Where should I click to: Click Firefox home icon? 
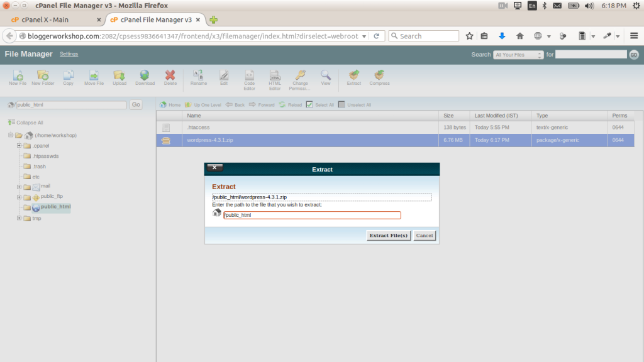(520, 36)
